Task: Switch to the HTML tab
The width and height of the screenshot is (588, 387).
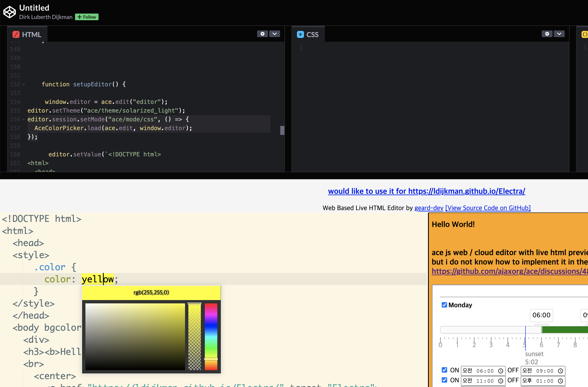Action: [32, 34]
